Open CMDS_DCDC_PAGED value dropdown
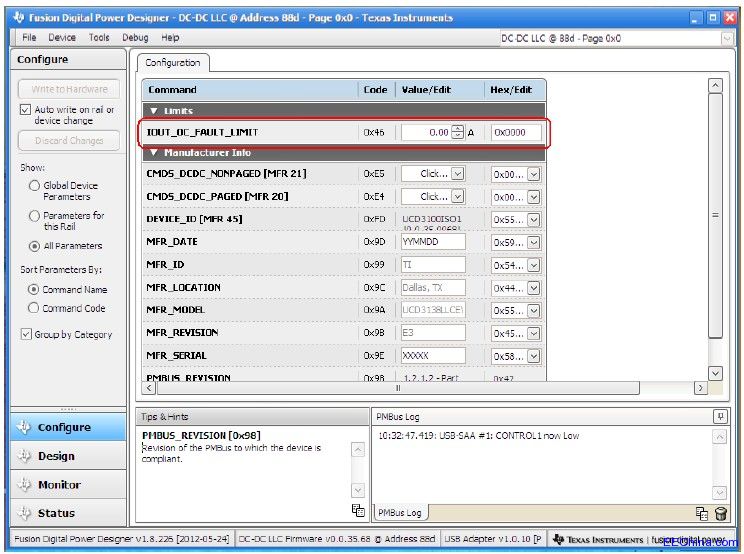 (457, 196)
